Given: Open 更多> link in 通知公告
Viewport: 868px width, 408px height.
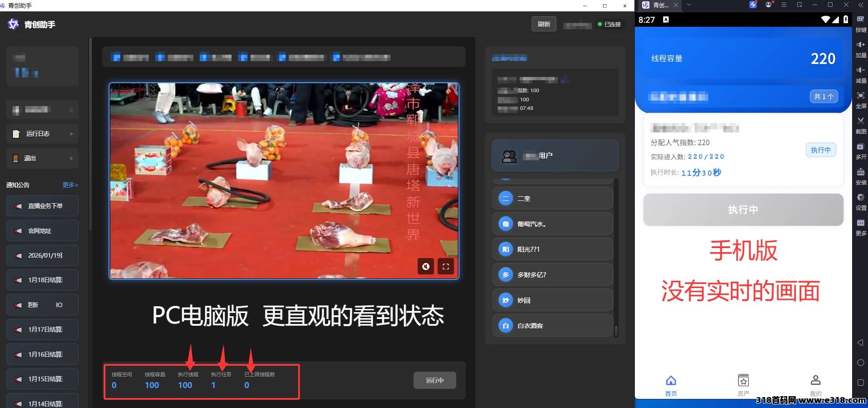Looking at the screenshot, I should [x=70, y=185].
